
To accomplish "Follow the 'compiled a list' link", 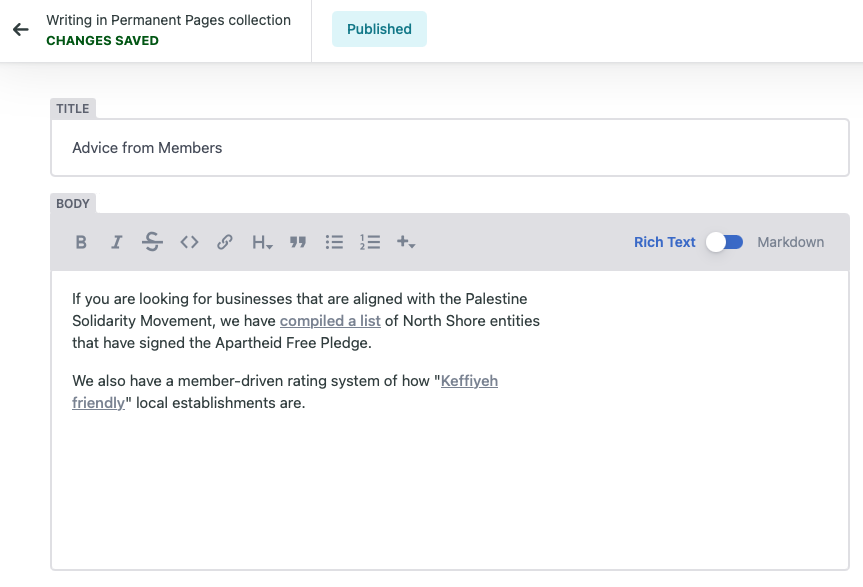I will pyautogui.click(x=330, y=320).
